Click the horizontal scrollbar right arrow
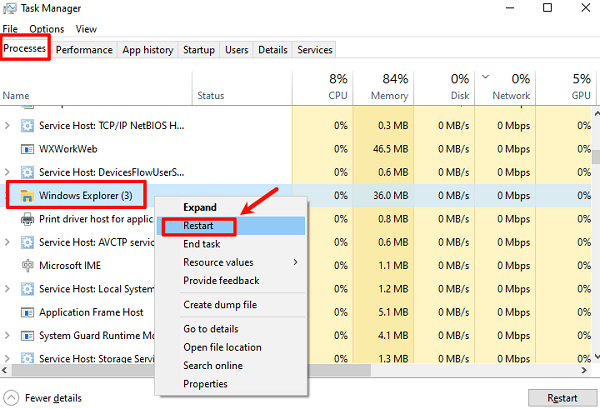This screenshot has width=600, height=409. point(584,370)
